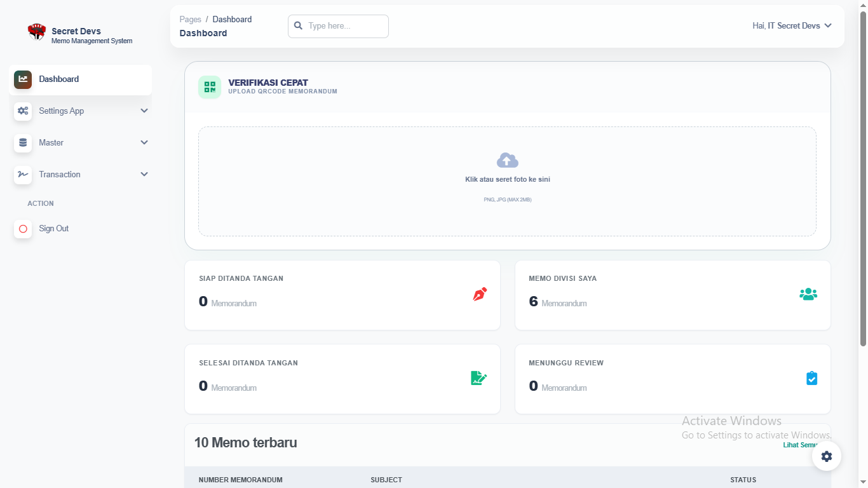868x488 pixels.
Task: Expand the Master menu chevron
Action: coord(144,142)
